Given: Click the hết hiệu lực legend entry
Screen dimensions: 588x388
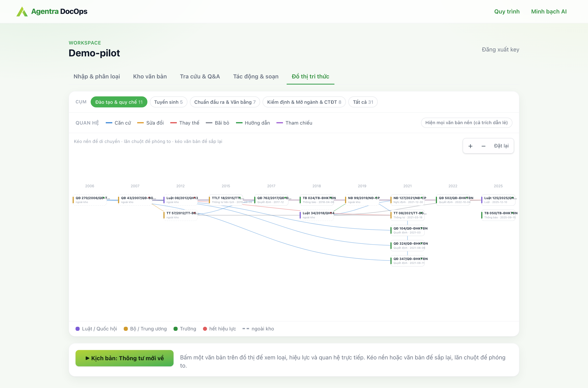Looking at the screenshot, I should click(x=219, y=329).
